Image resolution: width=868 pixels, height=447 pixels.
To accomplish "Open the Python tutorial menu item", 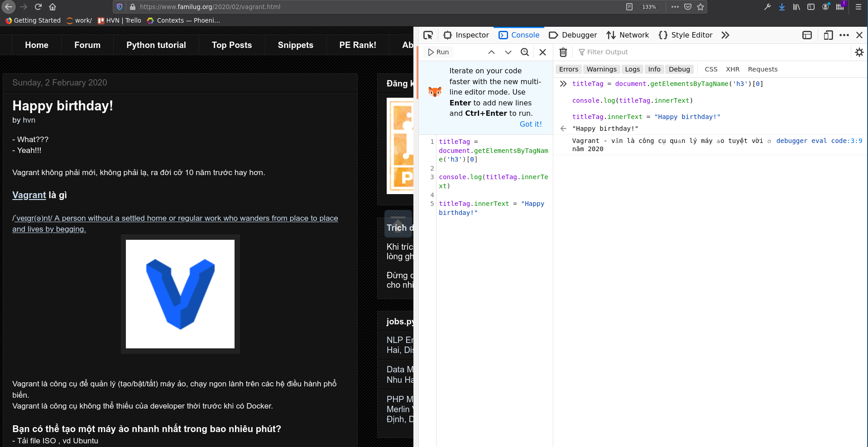I will [x=156, y=45].
